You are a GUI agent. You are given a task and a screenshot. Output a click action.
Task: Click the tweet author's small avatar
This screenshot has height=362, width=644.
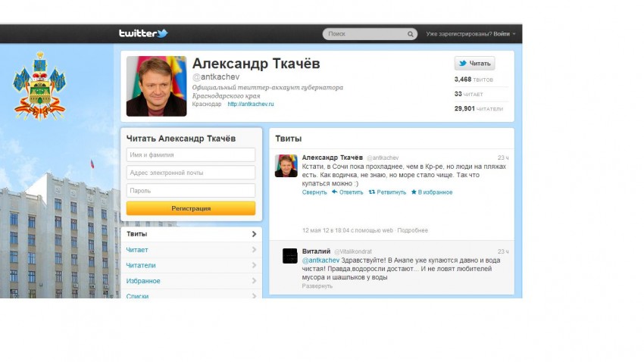point(286,166)
